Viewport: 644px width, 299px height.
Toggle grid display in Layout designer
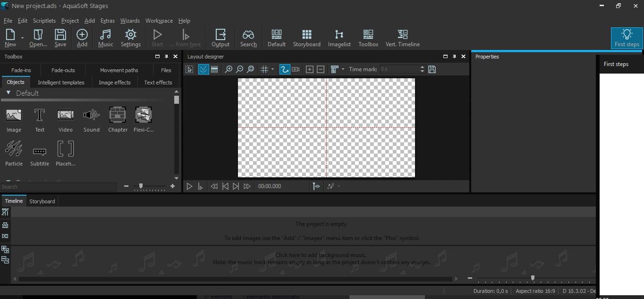[x=264, y=69]
